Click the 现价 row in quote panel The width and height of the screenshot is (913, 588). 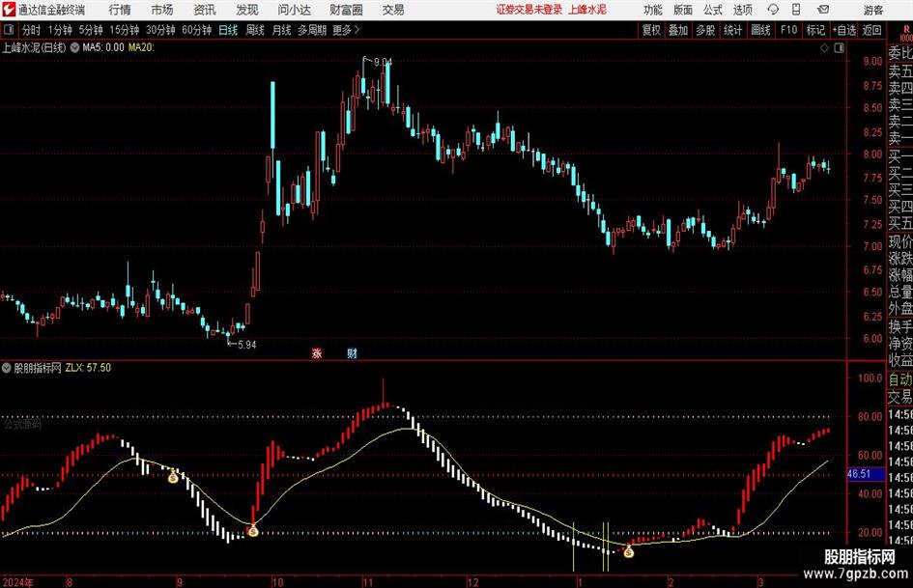(900, 241)
